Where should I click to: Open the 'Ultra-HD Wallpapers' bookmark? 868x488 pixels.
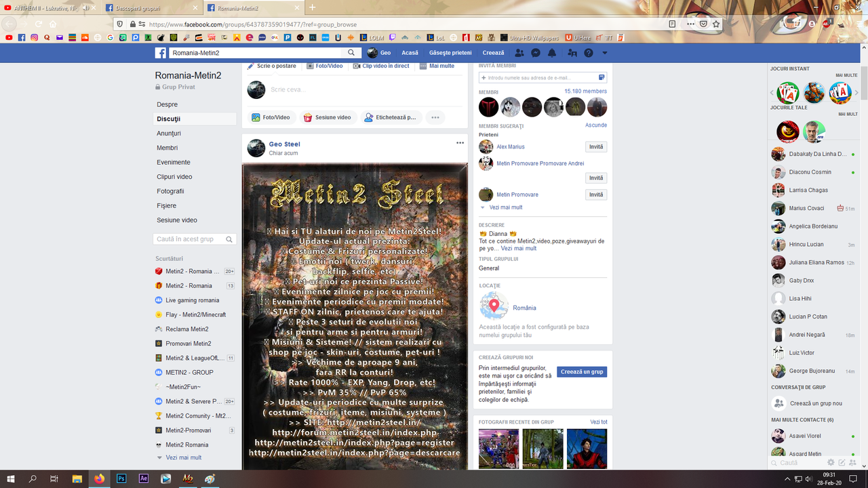point(530,38)
